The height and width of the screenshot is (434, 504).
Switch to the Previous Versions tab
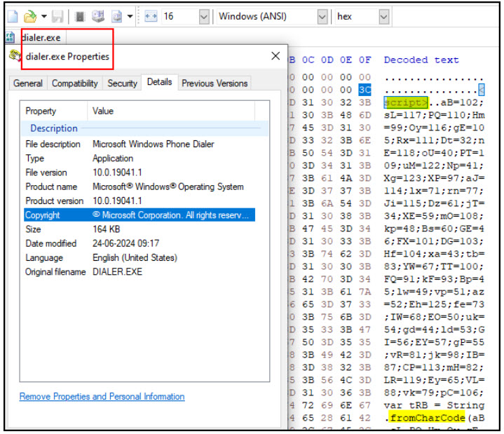tap(214, 83)
